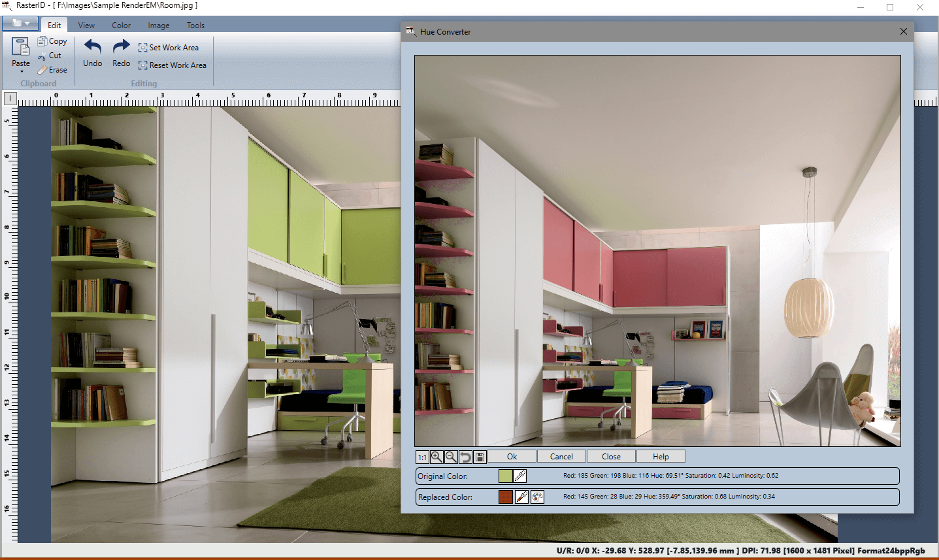Click the 1:1 actual size zoom button

422,457
